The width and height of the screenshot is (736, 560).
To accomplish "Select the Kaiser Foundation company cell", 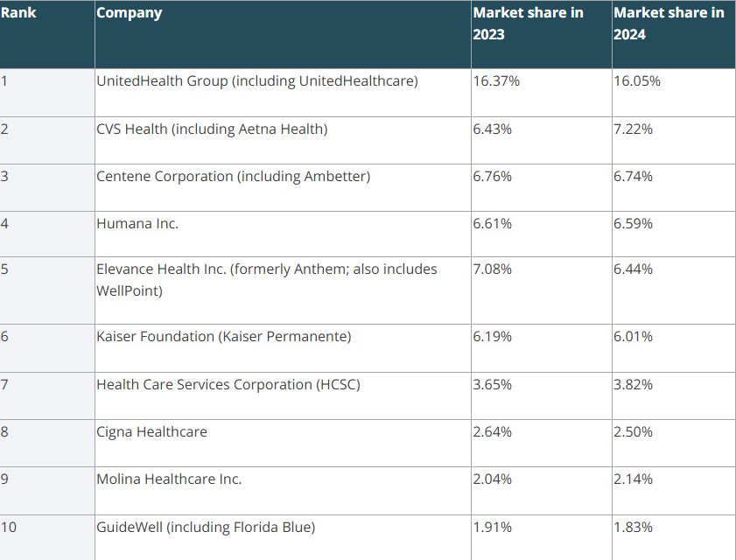I will pos(223,337).
